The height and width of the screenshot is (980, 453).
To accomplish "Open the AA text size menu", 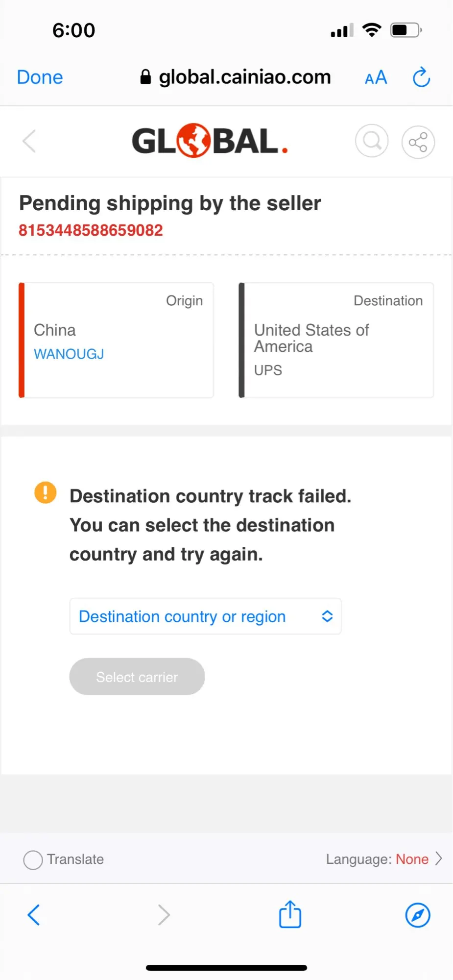I will coord(376,77).
